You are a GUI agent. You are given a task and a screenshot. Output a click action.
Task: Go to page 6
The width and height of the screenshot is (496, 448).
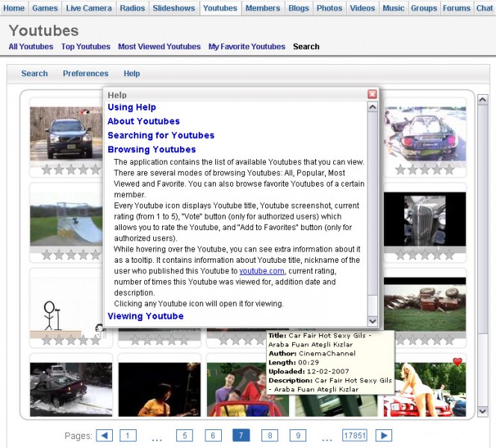[213, 435]
